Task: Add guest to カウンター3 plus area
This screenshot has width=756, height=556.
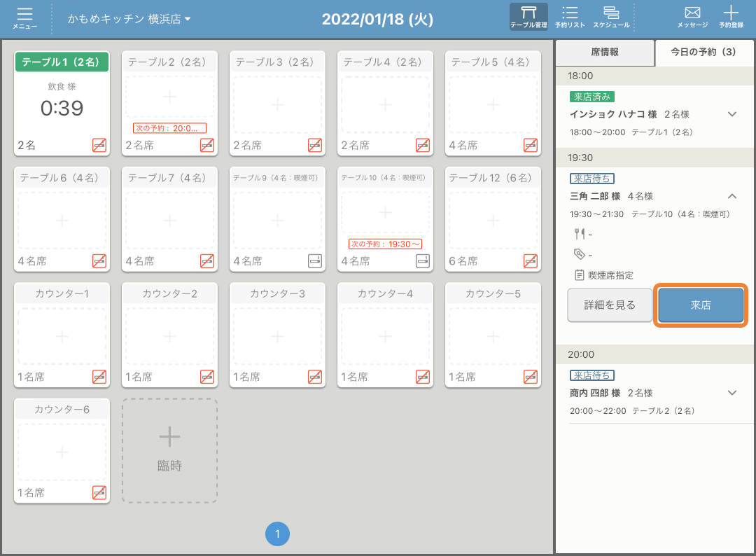Action: [277, 336]
